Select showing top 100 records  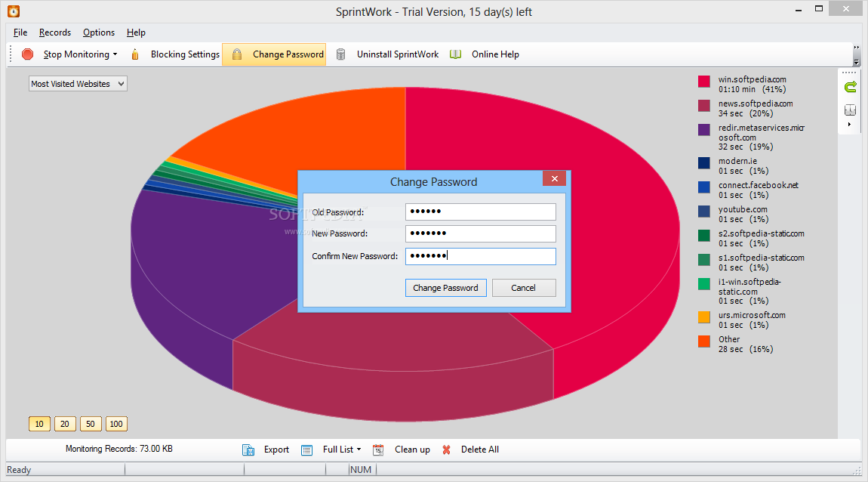tap(116, 424)
